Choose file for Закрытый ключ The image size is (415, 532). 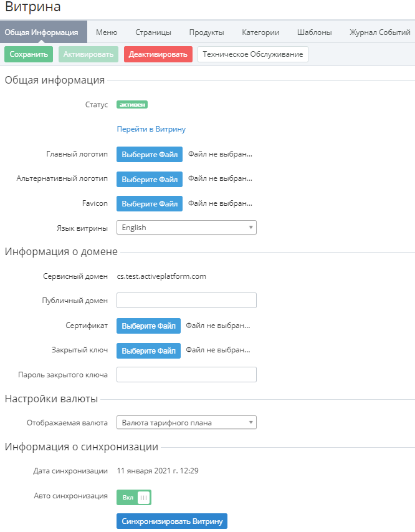pos(149,351)
